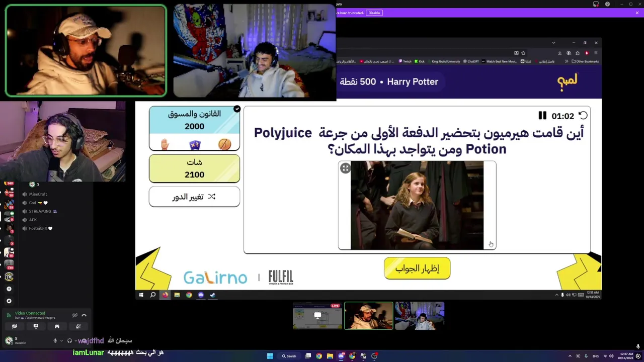
Task: Start an activity with Discord's game controller icon
Action: coord(57,326)
